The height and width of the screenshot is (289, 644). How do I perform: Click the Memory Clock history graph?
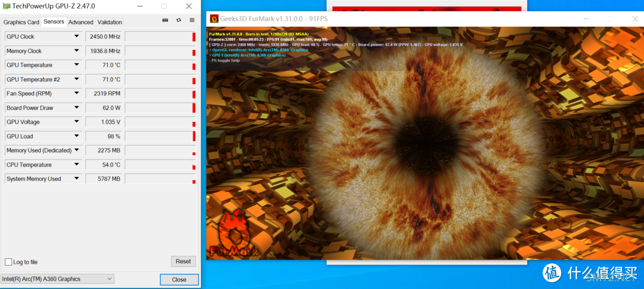pos(160,51)
